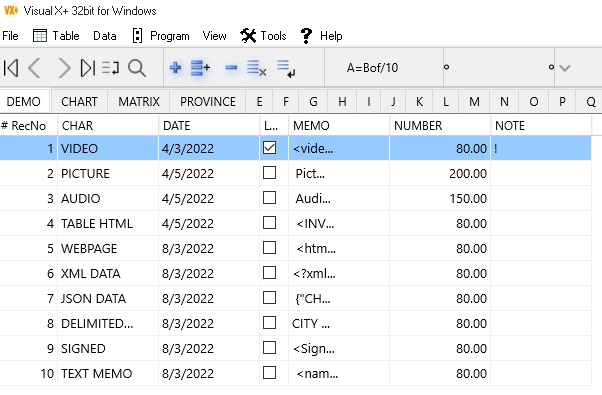The height and width of the screenshot is (395, 602).
Task: Switch to the CHART tab
Action: point(79,102)
